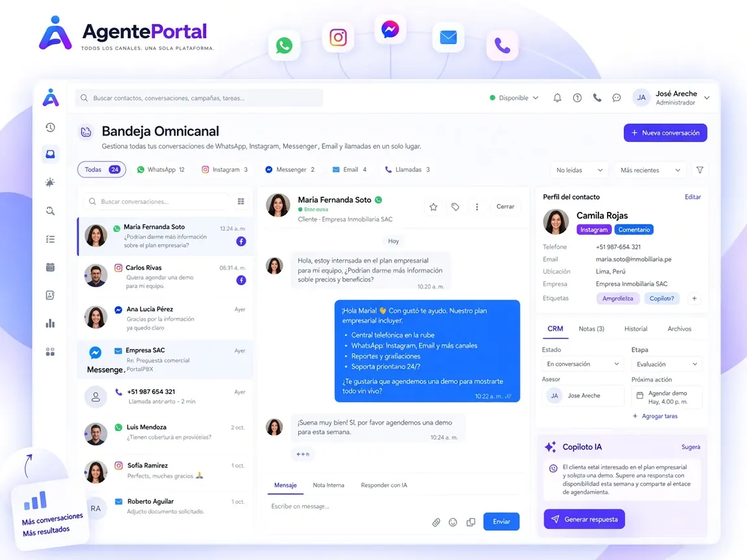Click the Sugerir link in Copiloto IA
Screen dimensions: 747x560
point(691,447)
